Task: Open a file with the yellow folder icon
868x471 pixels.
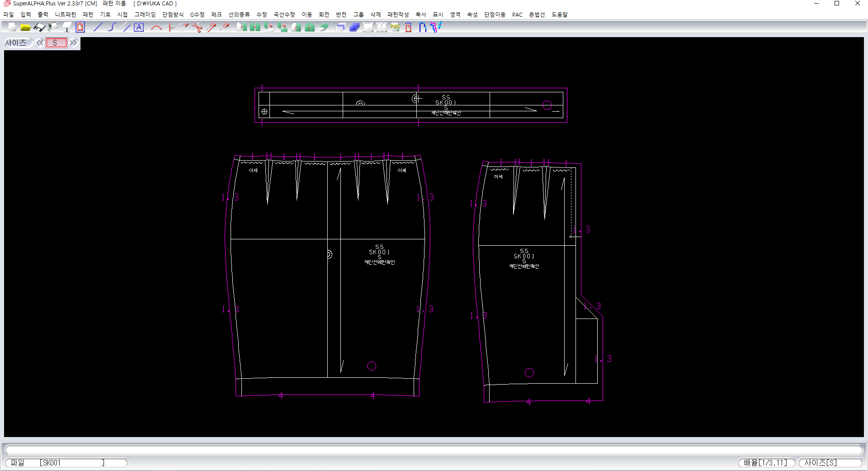Action: 25,27
